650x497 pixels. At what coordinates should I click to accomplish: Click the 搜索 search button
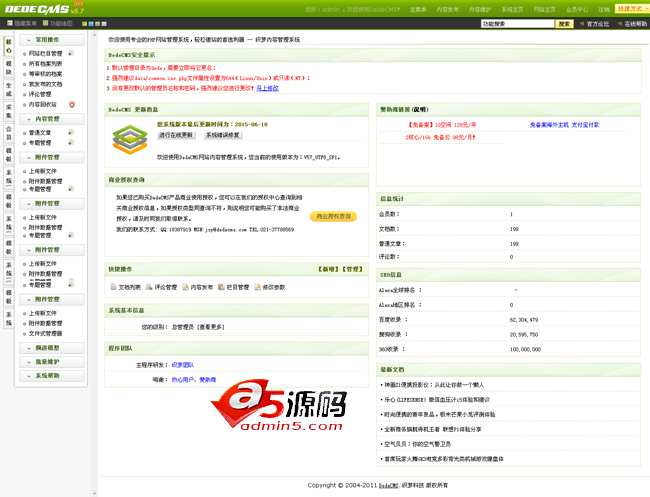coord(564,24)
